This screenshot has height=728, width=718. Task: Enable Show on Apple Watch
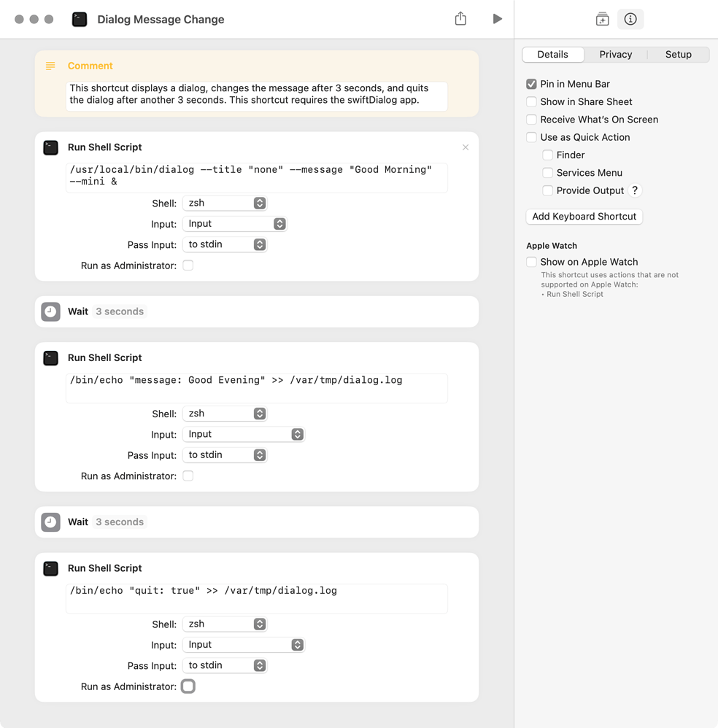pos(531,262)
